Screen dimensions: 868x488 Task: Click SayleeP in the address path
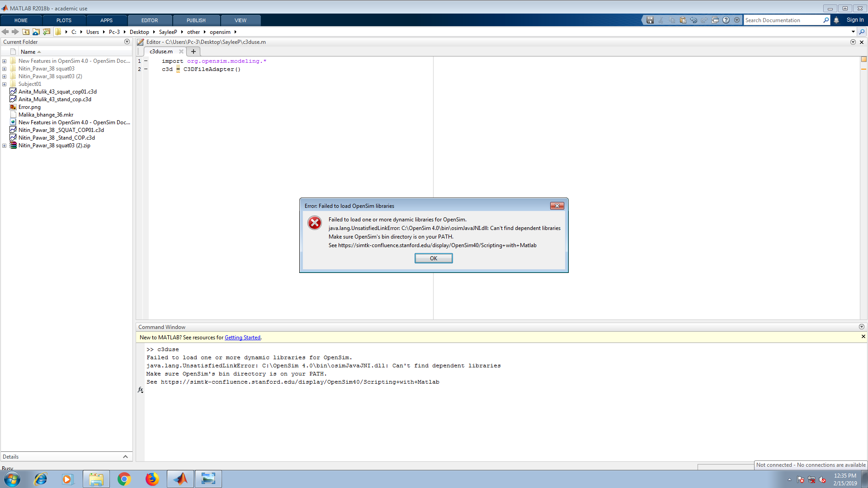click(x=168, y=32)
